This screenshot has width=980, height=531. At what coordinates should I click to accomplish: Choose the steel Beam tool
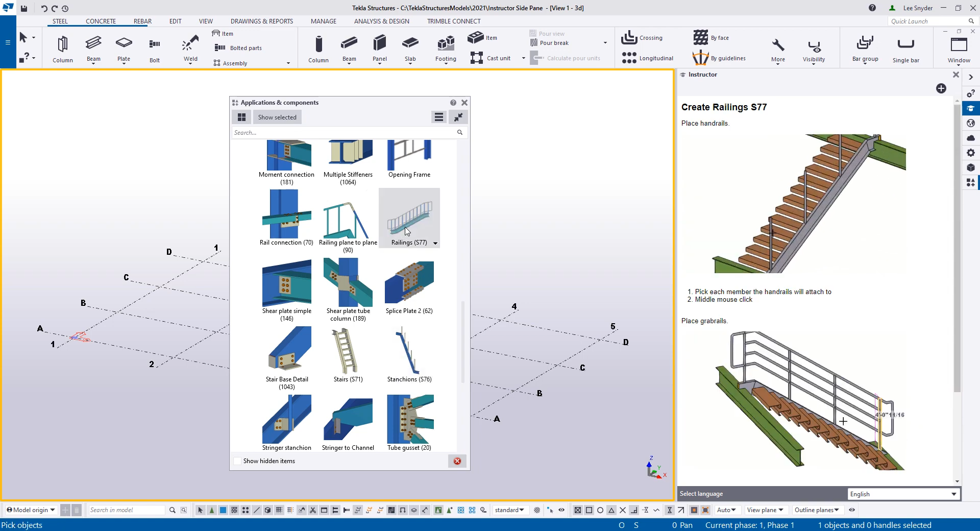coord(93,49)
